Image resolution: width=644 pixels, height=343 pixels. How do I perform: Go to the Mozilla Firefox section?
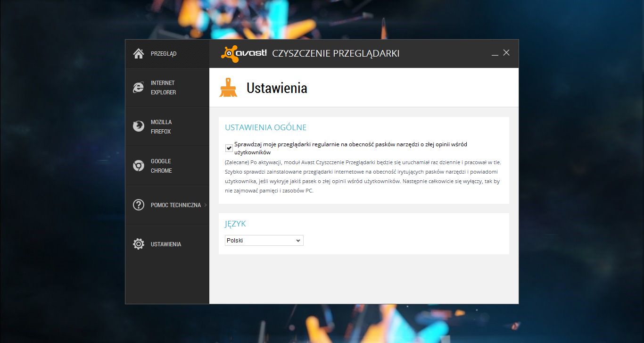click(x=167, y=126)
